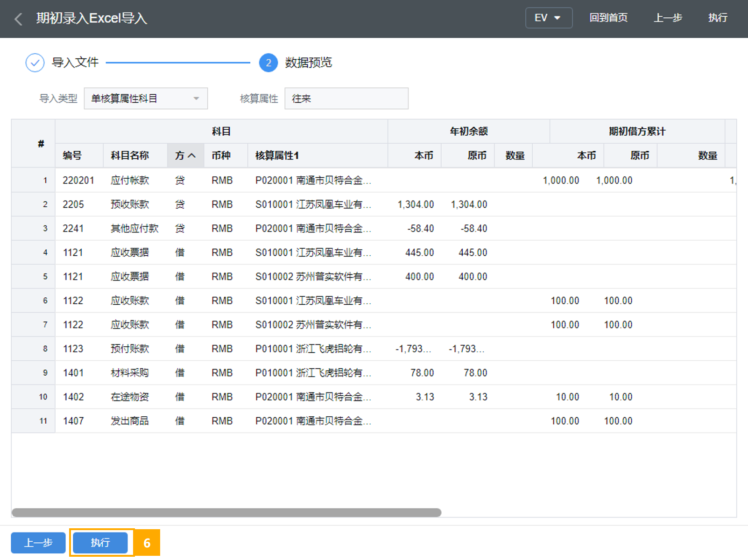This screenshot has width=748, height=560.
Task: Click the 科目名称 column header
Action: pos(130,156)
